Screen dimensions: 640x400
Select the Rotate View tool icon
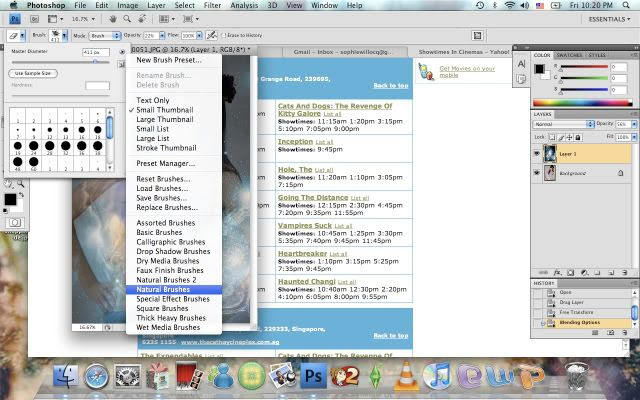pyautogui.click(x=142, y=19)
